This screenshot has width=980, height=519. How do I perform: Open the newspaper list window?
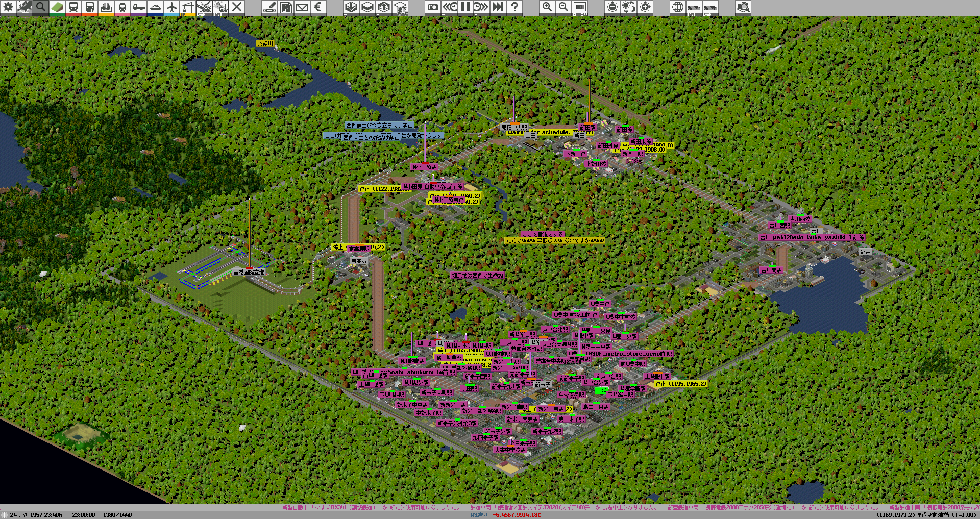pos(286,7)
